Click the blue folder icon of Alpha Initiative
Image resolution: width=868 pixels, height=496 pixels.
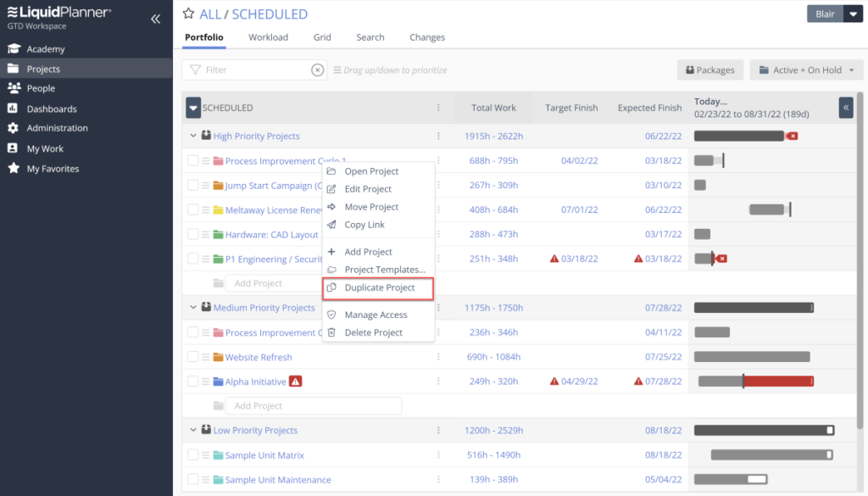218,382
